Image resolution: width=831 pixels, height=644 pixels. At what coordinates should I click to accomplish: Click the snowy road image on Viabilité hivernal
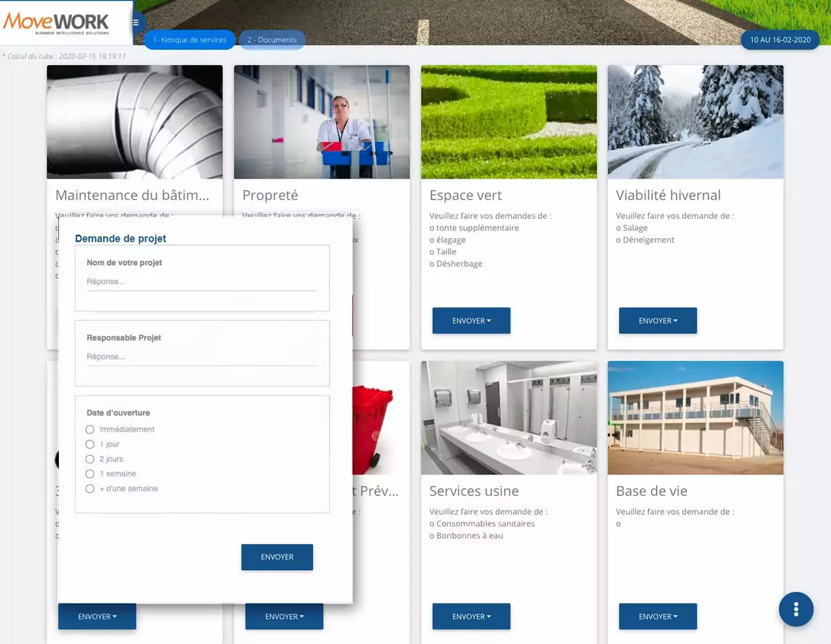click(695, 122)
